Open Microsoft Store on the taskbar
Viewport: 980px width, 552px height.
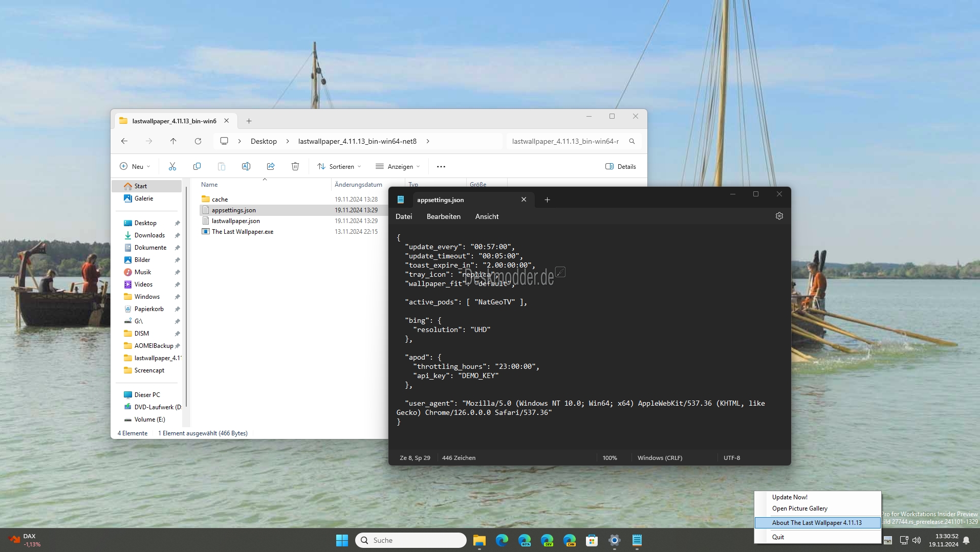[x=592, y=540]
